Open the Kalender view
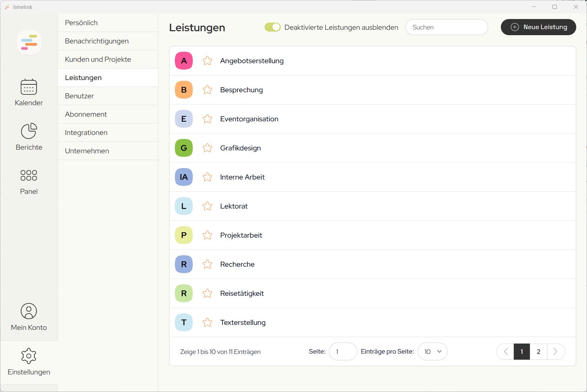This screenshot has height=392, width=587. coord(29,93)
